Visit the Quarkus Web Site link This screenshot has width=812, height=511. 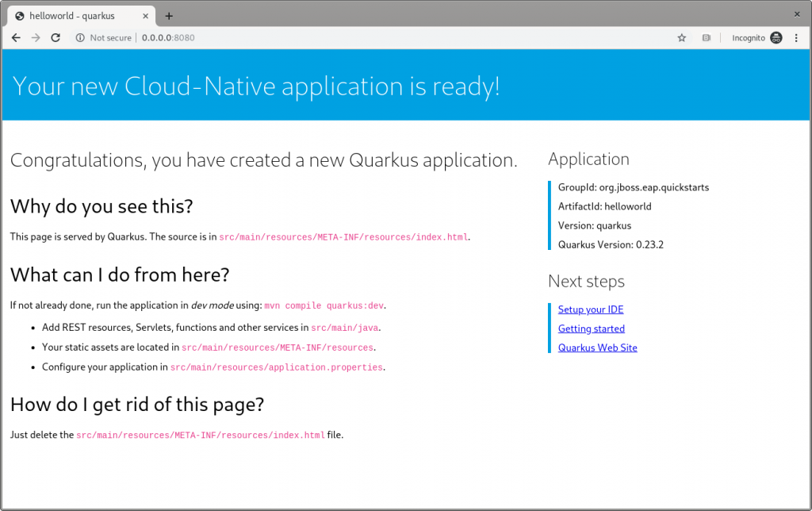[597, 348]
